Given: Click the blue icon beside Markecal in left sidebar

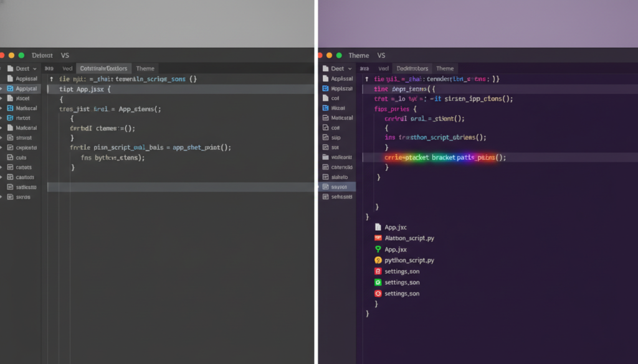Looking at the screenshot, I should tap(10, 108).
